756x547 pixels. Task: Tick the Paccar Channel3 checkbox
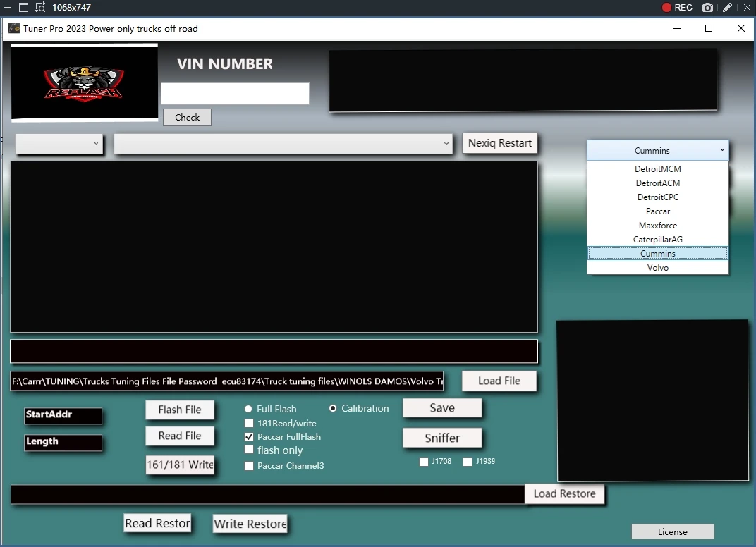tap(249, 465)
